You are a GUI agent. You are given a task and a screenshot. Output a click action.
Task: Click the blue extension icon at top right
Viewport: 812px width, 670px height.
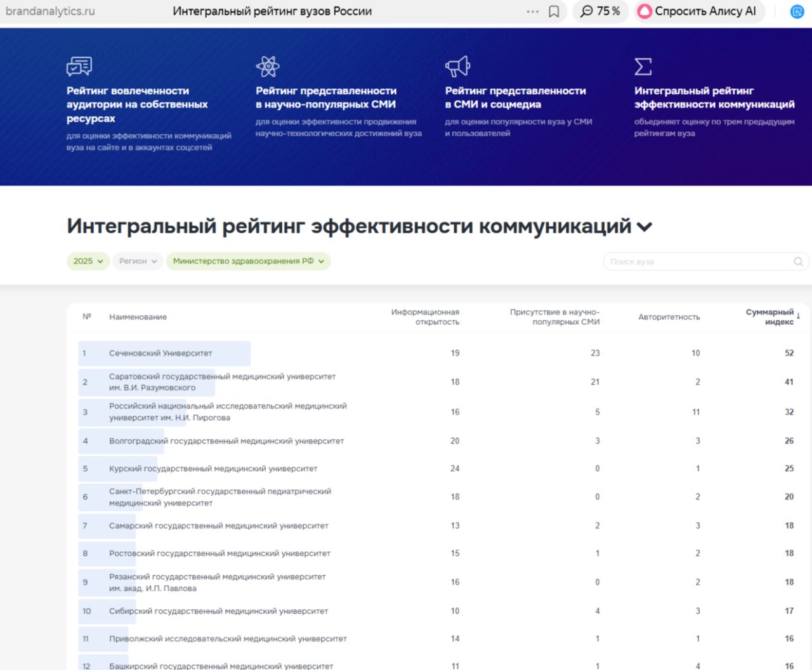(797, 11)
